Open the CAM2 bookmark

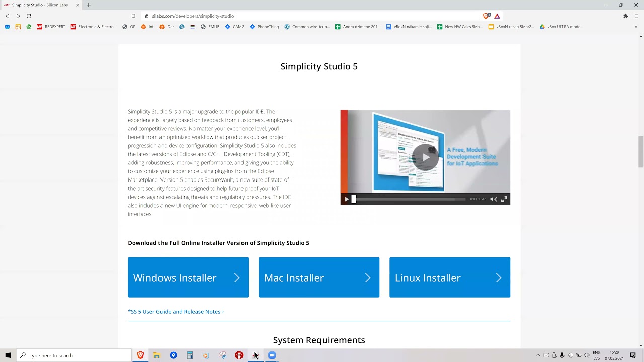[234, 27]
